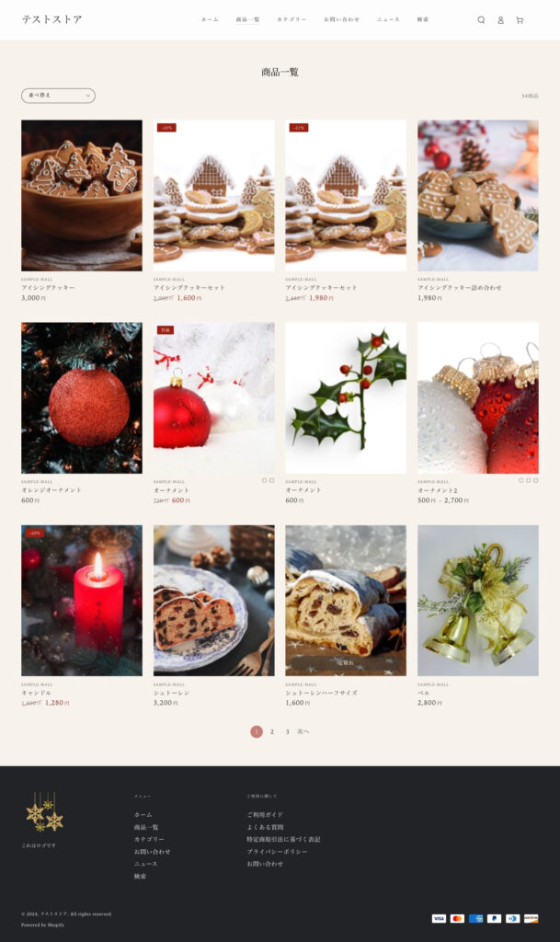This screenshot has width=560, height=942.
Task: Open カテゴリー menu in top navigation
Action: 291,20
